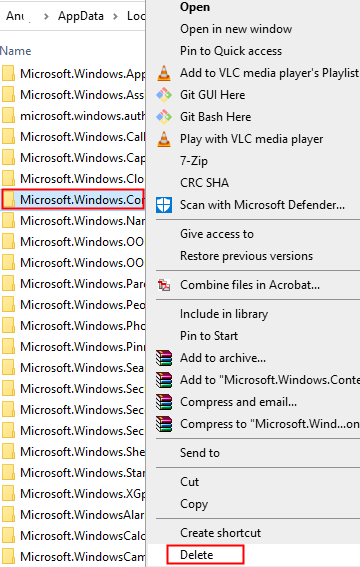Choose Compress to "Microsoft.Wind...on entry
360x567 pixels.
(270, 424)
